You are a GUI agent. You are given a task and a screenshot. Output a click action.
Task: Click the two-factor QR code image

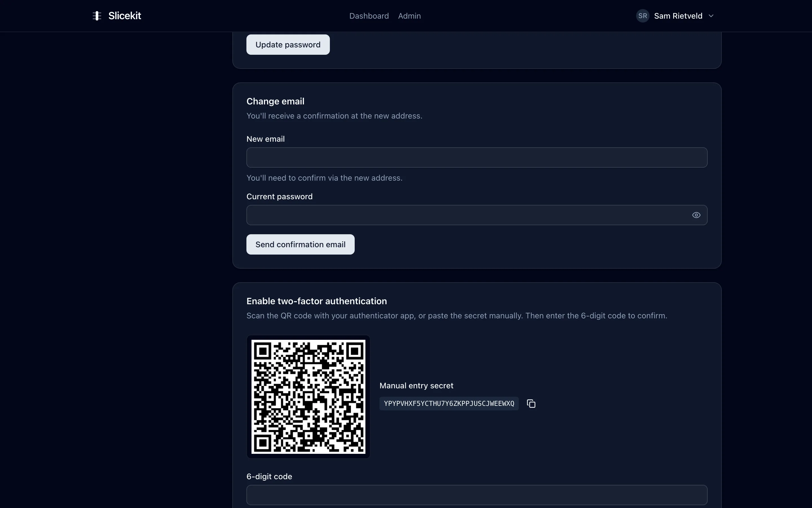[308, 397]
